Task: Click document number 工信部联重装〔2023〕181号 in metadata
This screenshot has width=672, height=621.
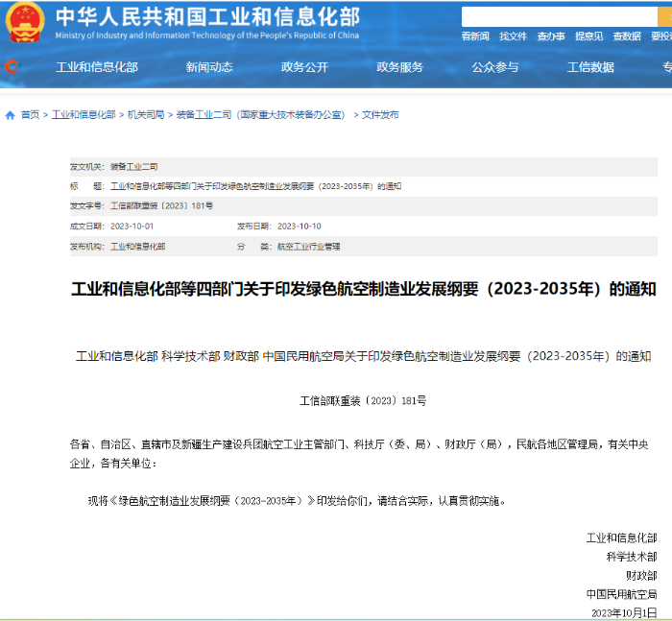Action: click(x=161, y=206)
